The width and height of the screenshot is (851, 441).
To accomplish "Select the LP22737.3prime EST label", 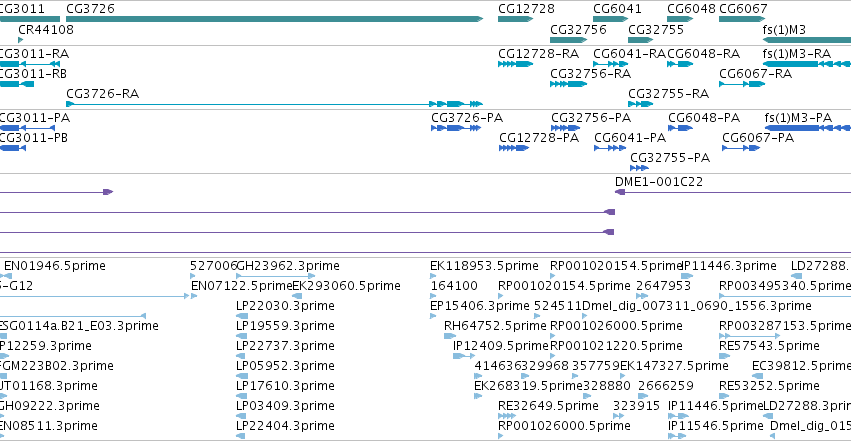I will 285,346.
